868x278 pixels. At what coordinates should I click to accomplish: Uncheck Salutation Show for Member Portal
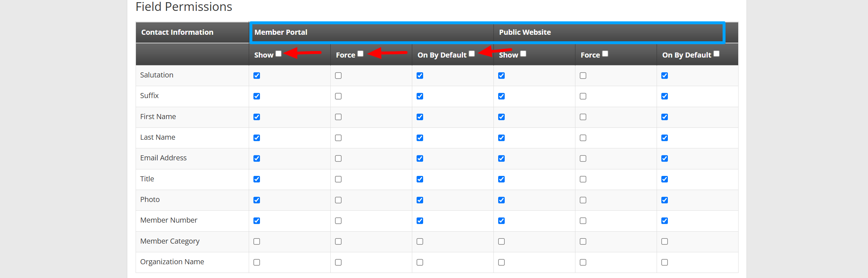[x=257, y=76]
